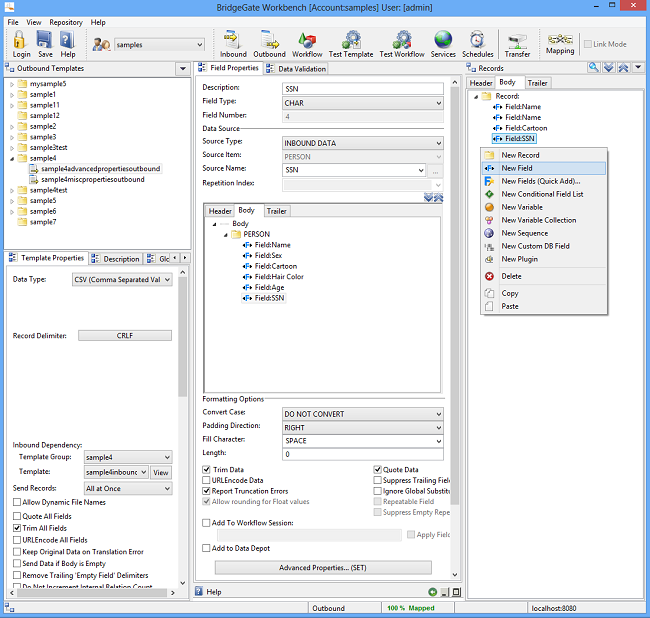Click the Template Properties horizontal scrollbar
Image resolution: width=650 pixels, height=618 pixels.
[92, 593]
